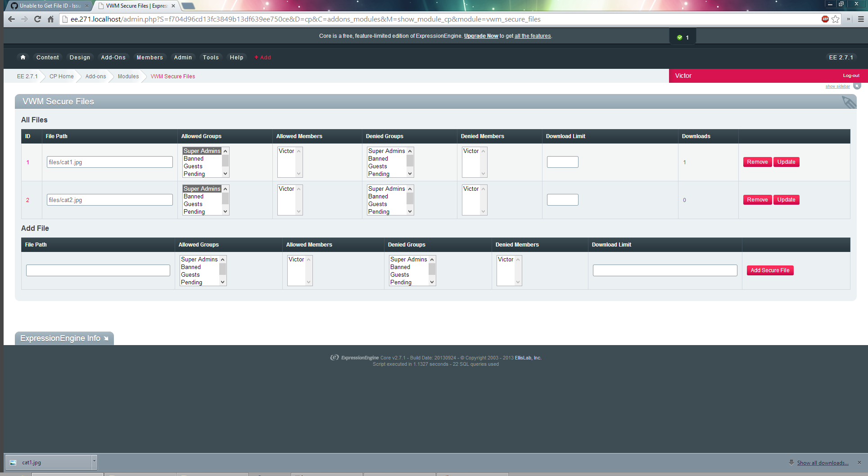Open the Chrome hamburger menu
868x476 pixels.
[x=861, y=19]
